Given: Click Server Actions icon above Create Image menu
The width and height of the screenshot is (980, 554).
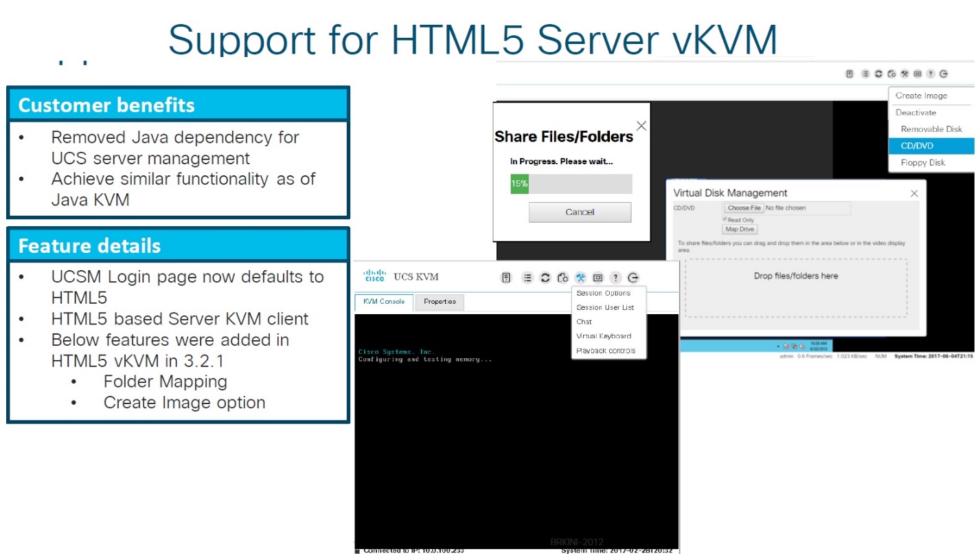Looking at the screenshot, I should 850,74.
